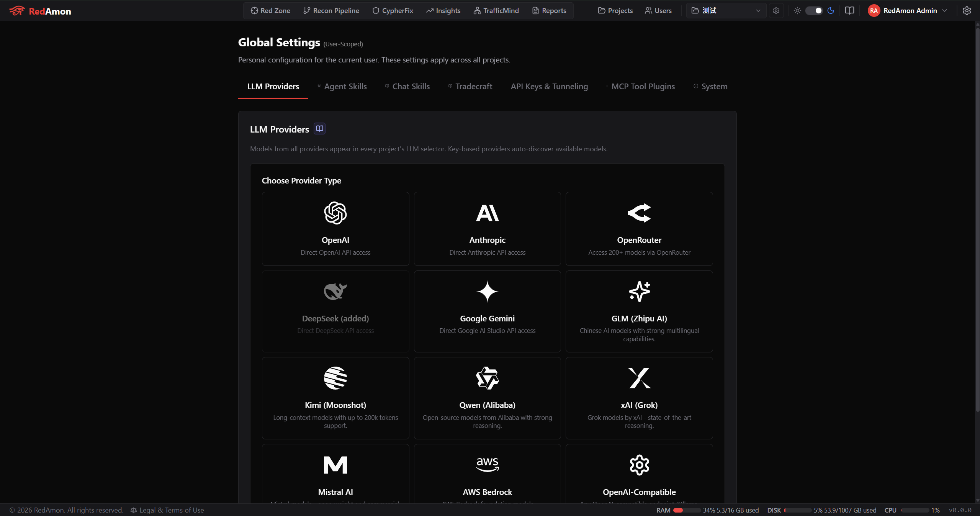This screenshot has height=516, width=980.
Task: Pick the AWS Bedrock logo
Action: click(x=487, y=465)
